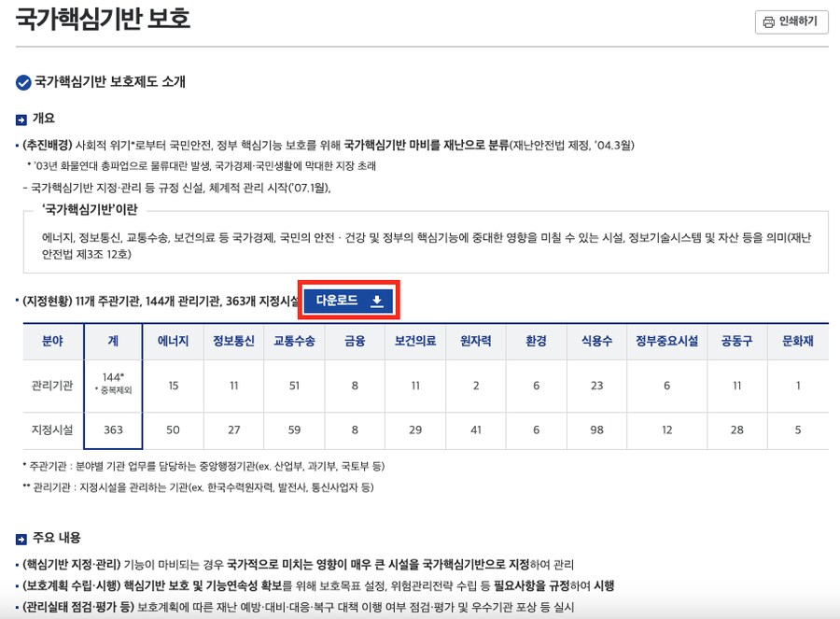Select the 문화재 column header
The height and width of the screenshot is (619, 840).
798,341
